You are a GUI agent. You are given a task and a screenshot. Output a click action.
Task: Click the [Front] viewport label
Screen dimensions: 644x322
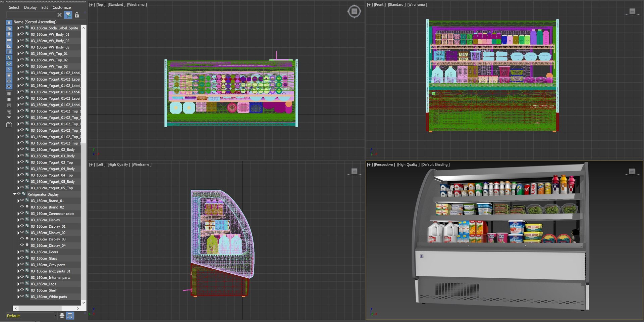coord(380,4)
